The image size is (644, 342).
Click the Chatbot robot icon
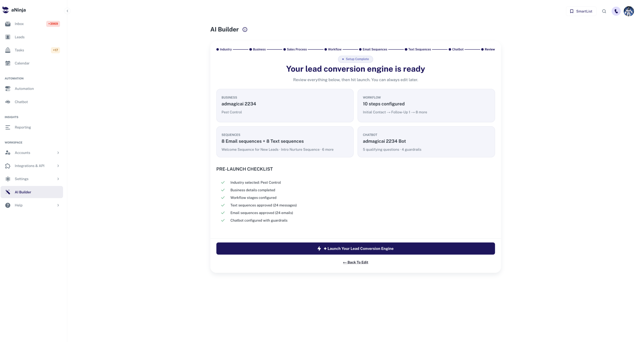coord(8,102)
